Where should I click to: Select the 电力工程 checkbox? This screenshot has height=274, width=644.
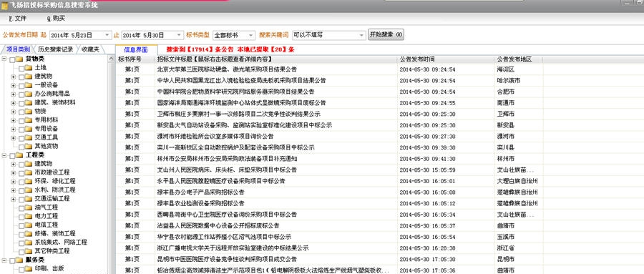click(21, 217)
